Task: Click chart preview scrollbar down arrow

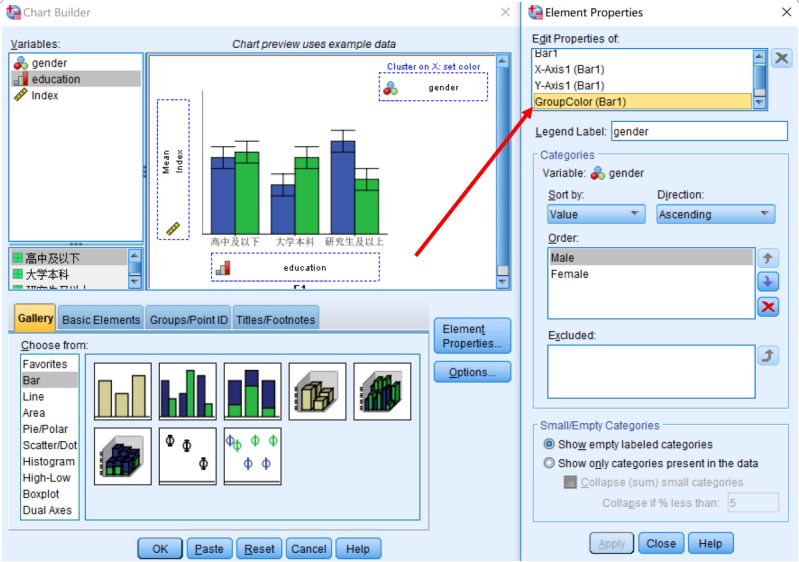Action: click(502, 282)
